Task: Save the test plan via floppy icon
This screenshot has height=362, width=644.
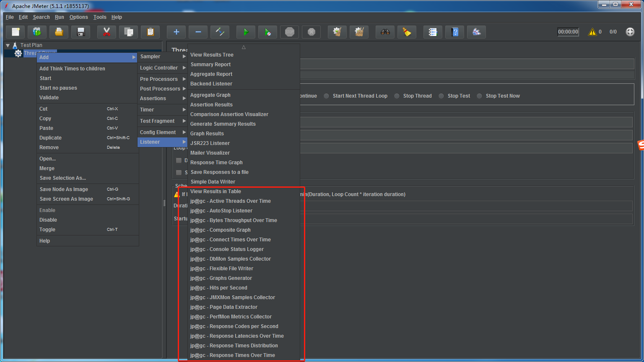Action: [x=81, y=32]
